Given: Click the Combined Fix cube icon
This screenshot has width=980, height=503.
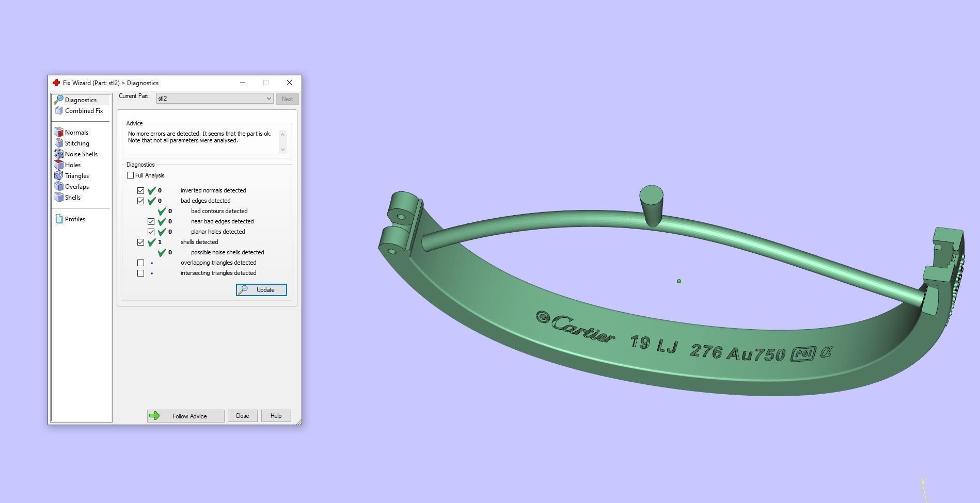Looking at the screenshot, I should point(59,111).
